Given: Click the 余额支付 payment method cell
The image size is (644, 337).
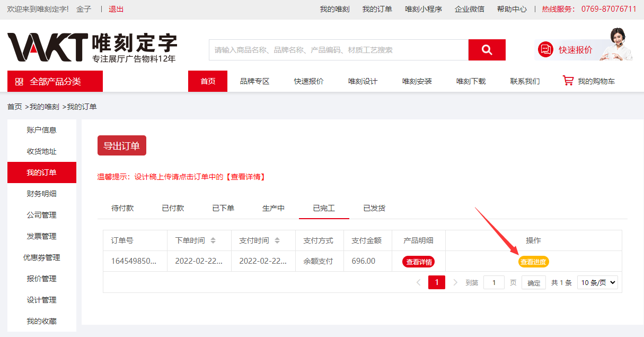Looking at the screenshot, I should (320, 261).
